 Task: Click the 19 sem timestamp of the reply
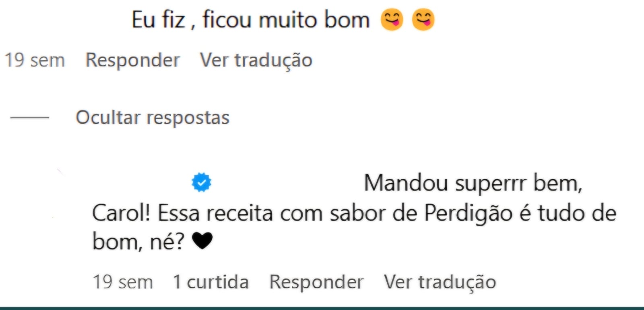click(122, 282)
